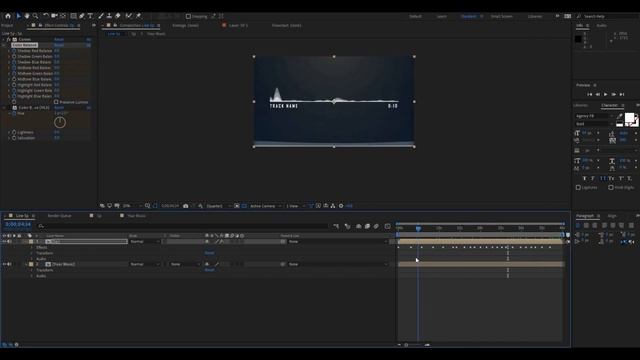
Task: Select the Selection arrow tool
Action: pyautogui.click(x=18, y=16)
